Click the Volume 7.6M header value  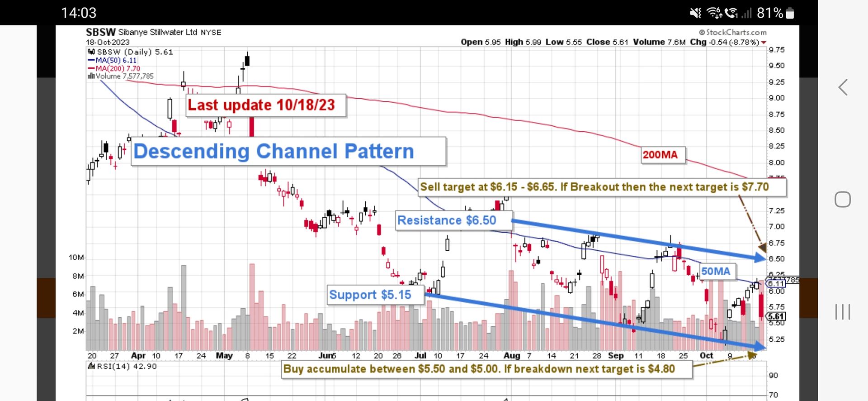[x=659, y=42]
